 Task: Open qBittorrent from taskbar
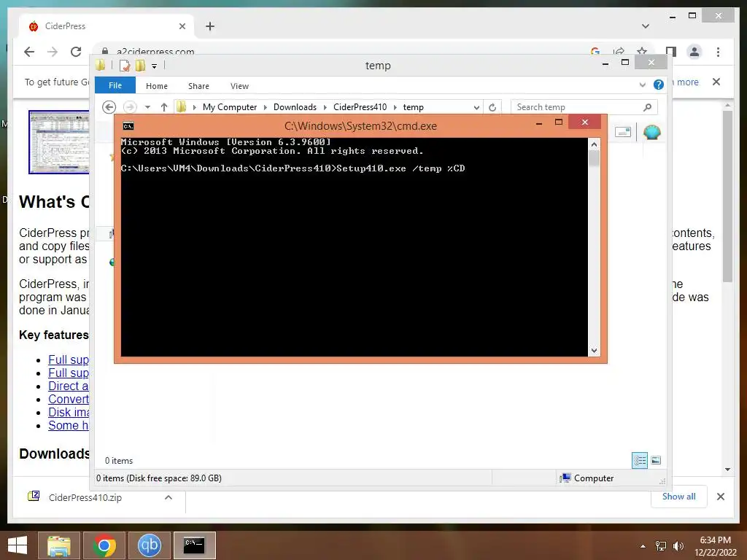pyautogui.click(x=150, y=545)
